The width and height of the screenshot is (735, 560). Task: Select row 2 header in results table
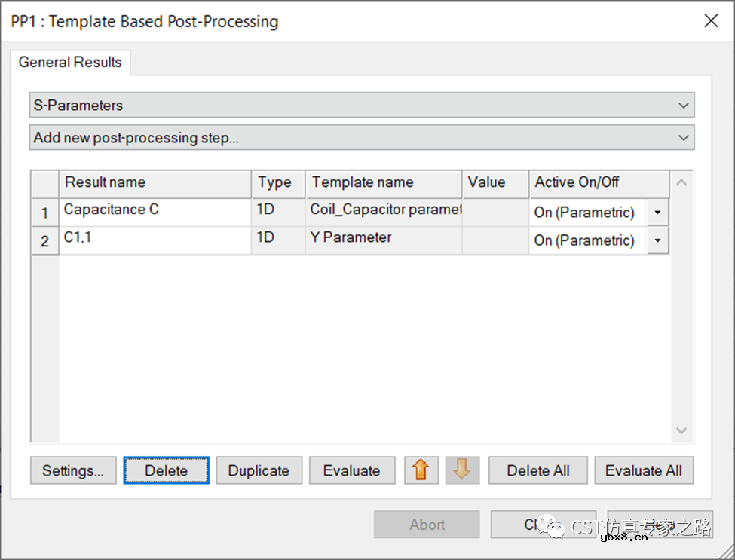(x=45, y=241)
